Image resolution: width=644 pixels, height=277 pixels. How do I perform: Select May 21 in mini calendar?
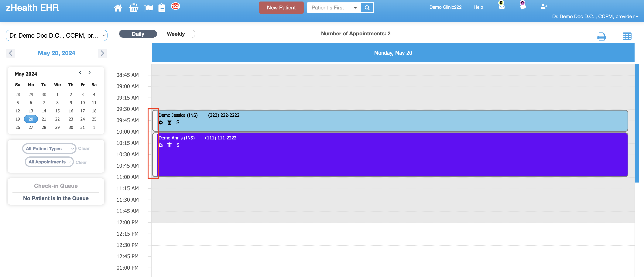(x=44, y=119)
